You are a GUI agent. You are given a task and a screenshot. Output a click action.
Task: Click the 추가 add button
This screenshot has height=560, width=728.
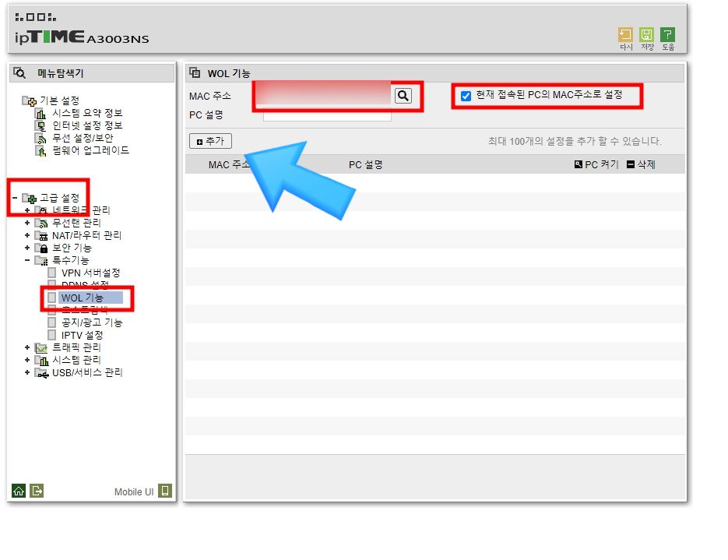(210, 141)
